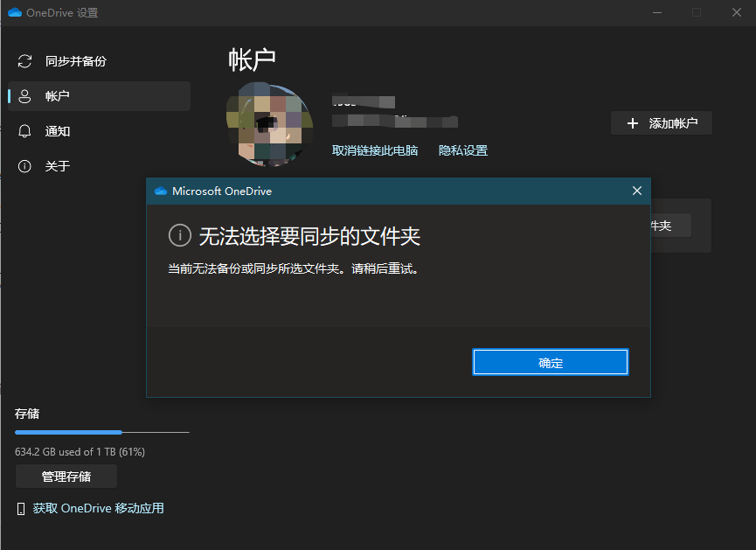Click the partially hidden folder button behind dialog

click(x=670, y=226)
